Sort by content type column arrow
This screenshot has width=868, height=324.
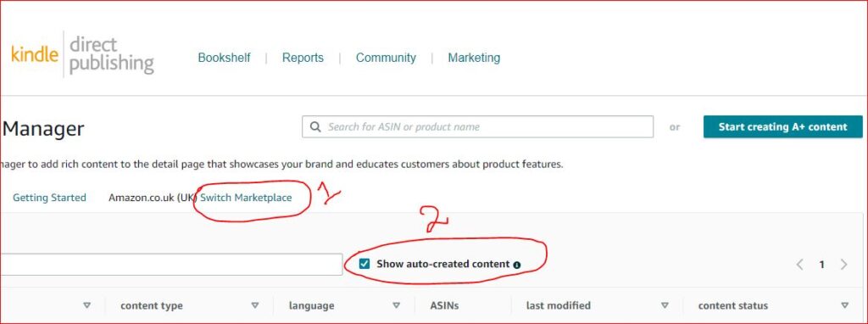point(254,305)
